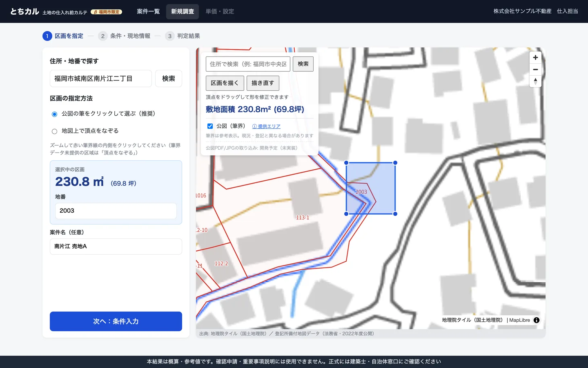The height and width of the screenshot is (368, 588).
Task: Click the MapLibre attribution text
Action: tap(519, 320)
